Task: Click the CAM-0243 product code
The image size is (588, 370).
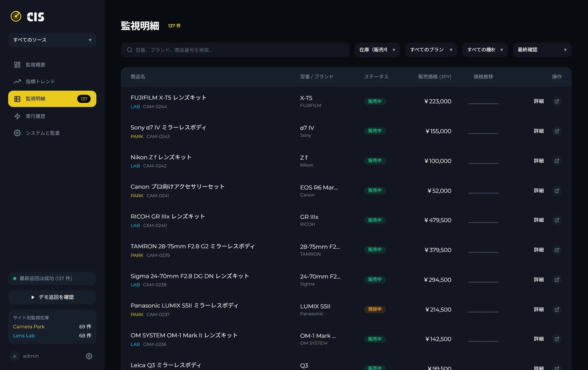Action: pyautogui.click(x=158, y=136)
